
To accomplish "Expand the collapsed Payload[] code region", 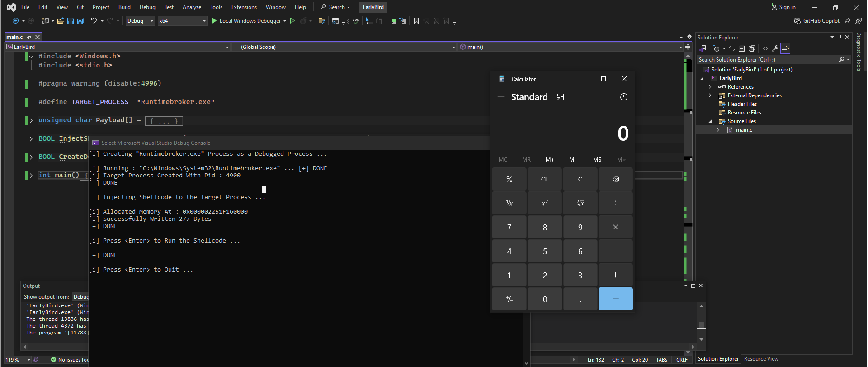I will (31, 120).
